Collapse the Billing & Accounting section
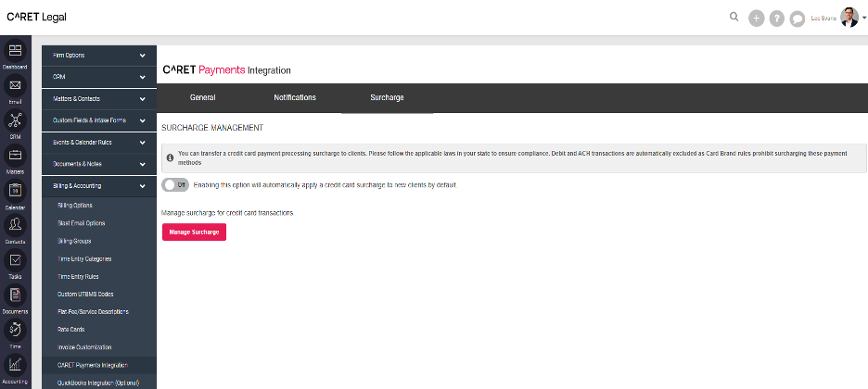Screen dimensions: 868x389 [x=99, y=186]
